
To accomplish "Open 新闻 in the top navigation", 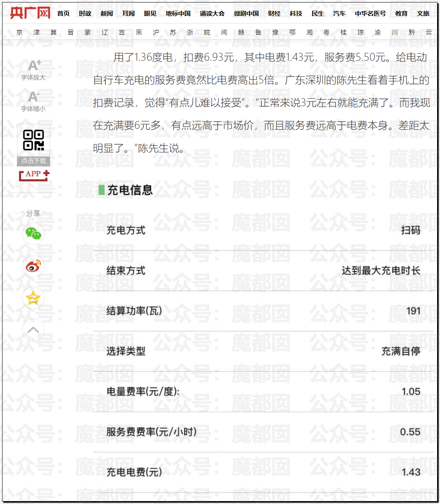I will tap(107, 14).
